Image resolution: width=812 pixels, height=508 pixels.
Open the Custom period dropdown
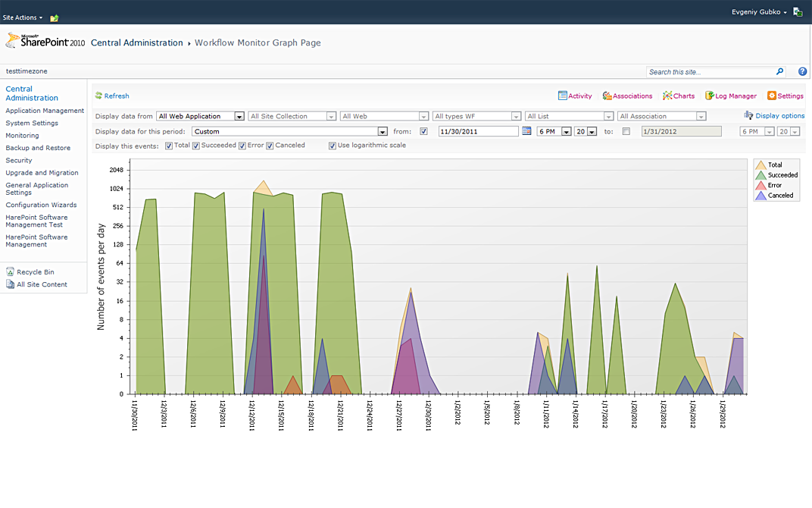(x=383, y=131)
